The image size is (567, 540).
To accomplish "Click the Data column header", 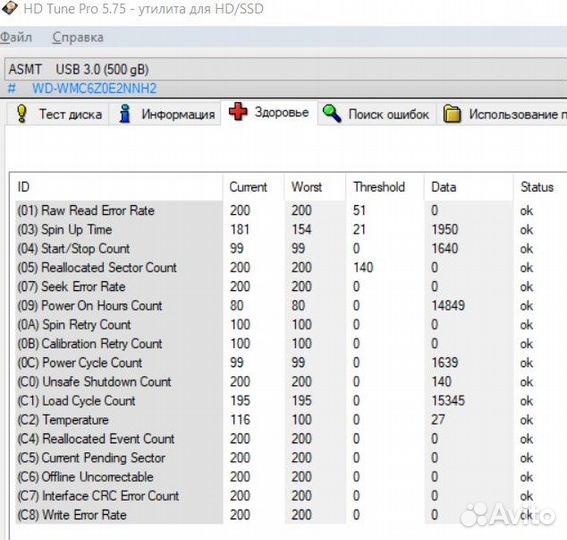I will point(443,187).
